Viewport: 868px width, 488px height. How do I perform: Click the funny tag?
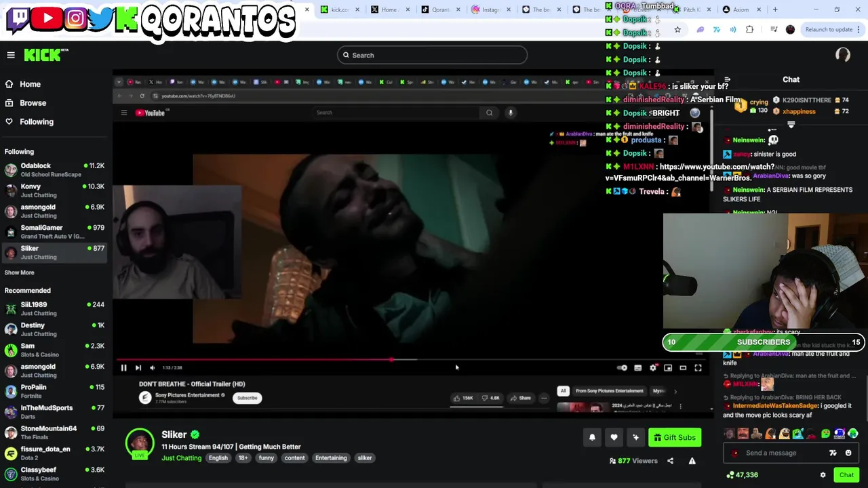click(267, 458)
